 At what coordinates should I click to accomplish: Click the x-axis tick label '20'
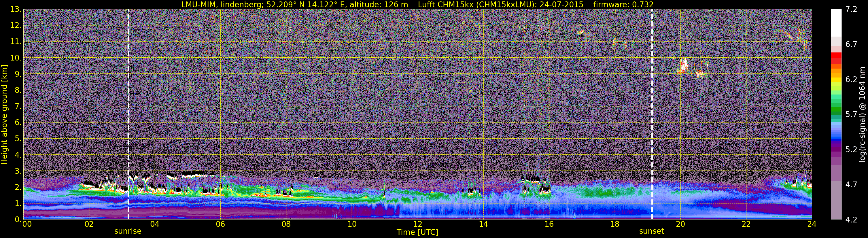pos(680,224)
